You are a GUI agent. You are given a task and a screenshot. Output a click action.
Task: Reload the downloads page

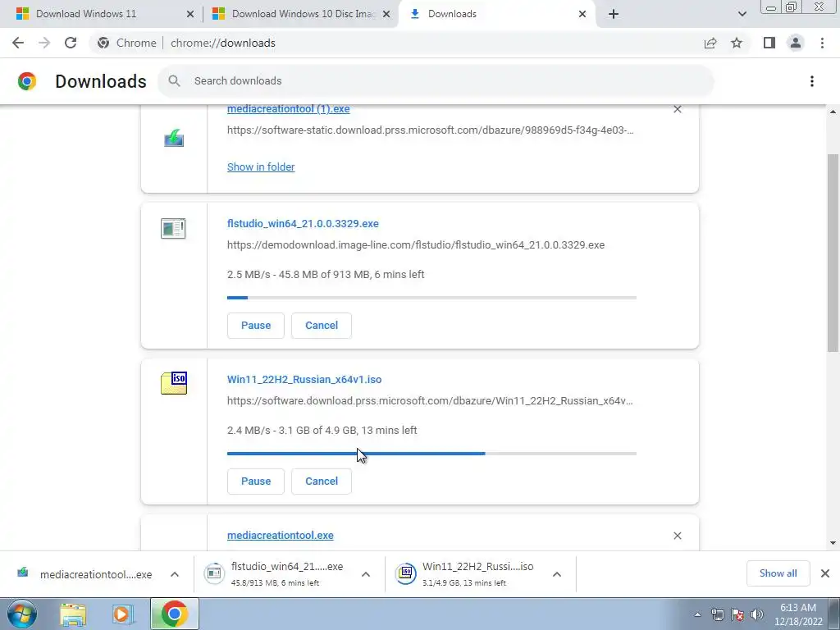(x=71, y=43)
